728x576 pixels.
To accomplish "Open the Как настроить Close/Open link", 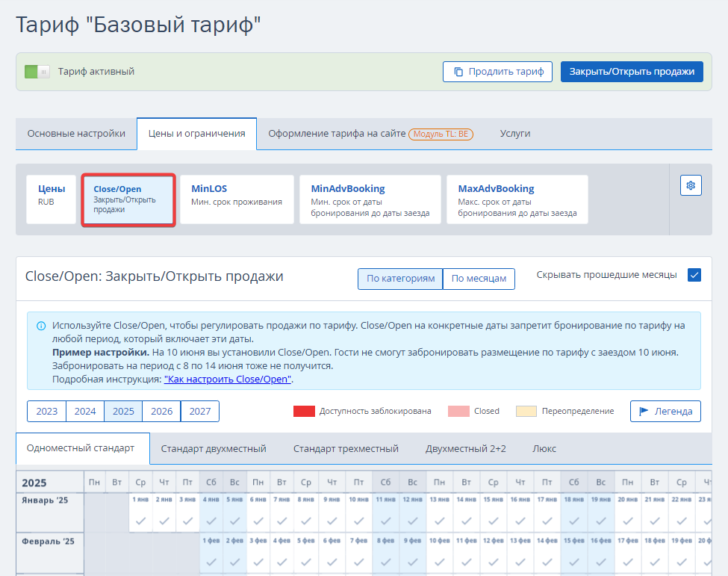I will (228, 380).
